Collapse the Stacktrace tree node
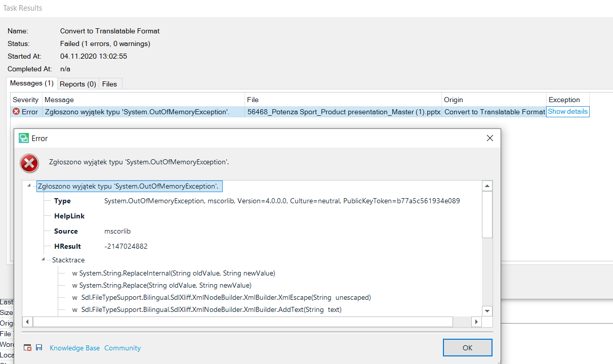This screenshot has height=364, width=613. (x=44, y=260)
